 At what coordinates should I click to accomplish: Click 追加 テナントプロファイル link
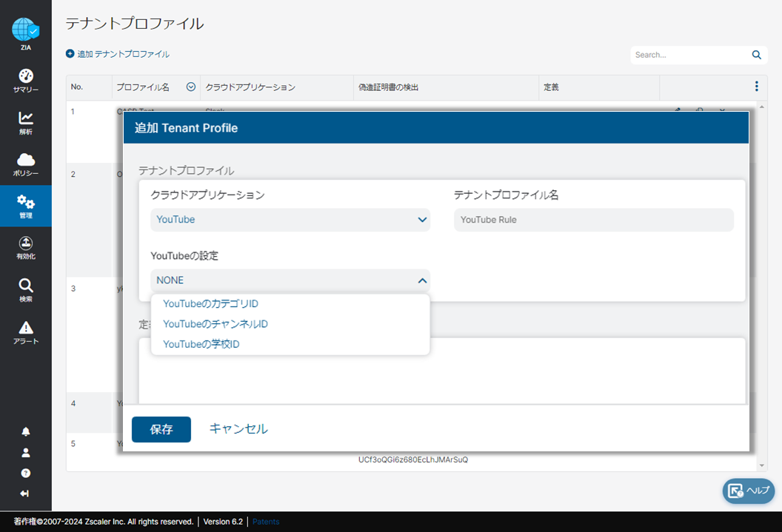click(x=123, y=54)
